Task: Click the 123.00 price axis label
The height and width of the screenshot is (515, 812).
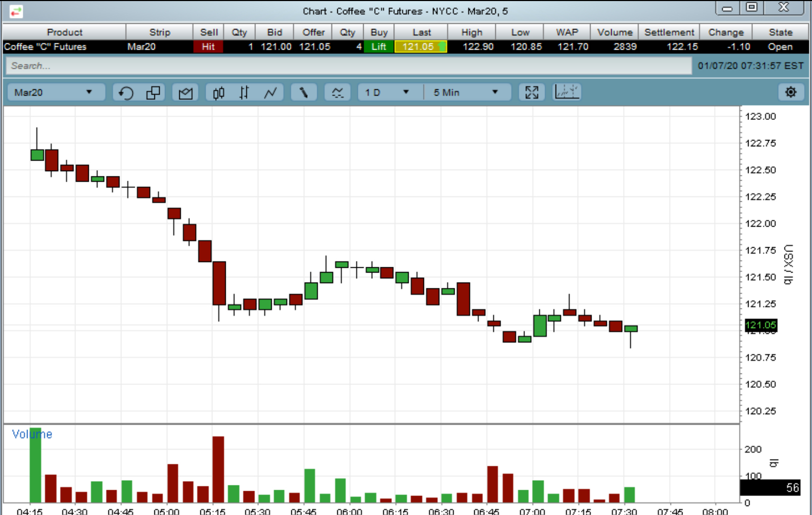Action: click(x=760, y=116)
